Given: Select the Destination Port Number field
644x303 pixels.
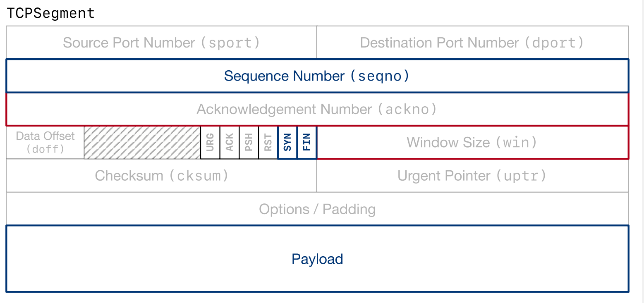Looking at the screenshot, I should pos(472,43).
